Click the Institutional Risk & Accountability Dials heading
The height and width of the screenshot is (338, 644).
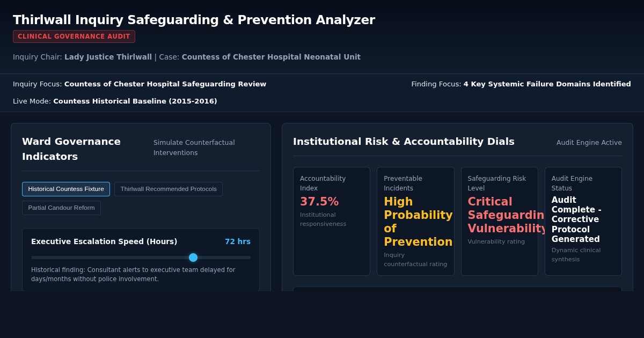404,142
